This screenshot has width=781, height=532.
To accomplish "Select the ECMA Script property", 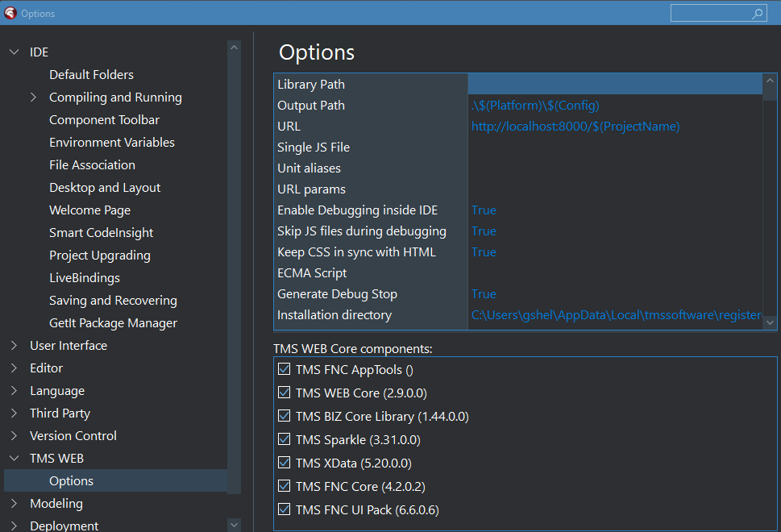I will click(312, 273).
